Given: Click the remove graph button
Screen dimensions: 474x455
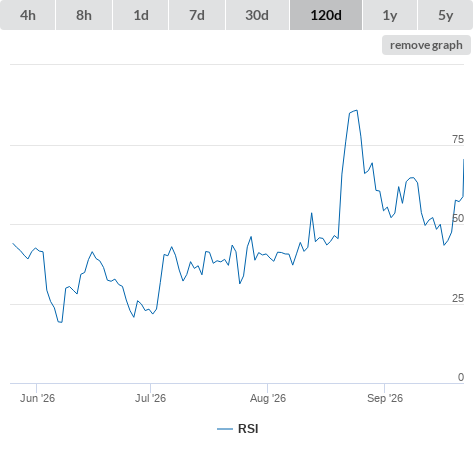Looking at the screenshot, I should click(x=426, y=45).
